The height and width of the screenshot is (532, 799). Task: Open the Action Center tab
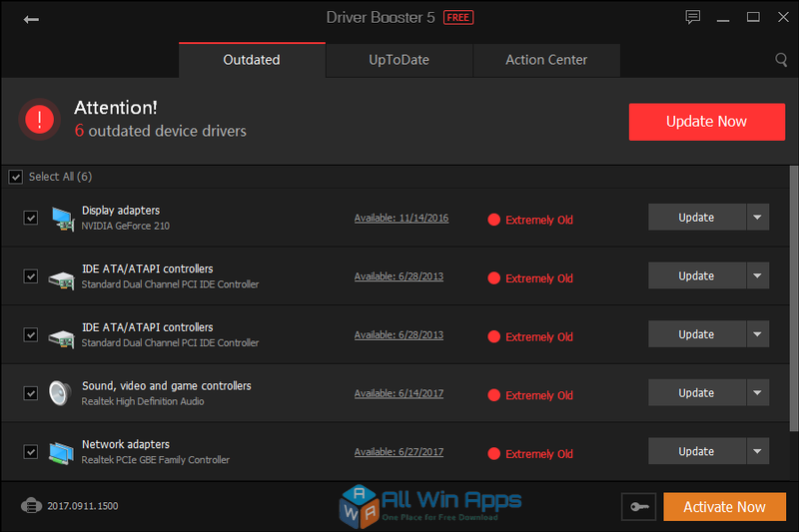tap(546, 60)
